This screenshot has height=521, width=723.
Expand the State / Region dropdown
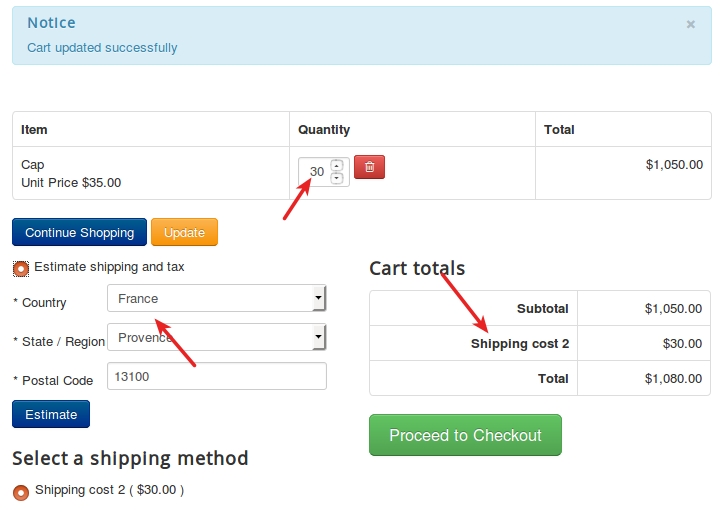[217, 337]
